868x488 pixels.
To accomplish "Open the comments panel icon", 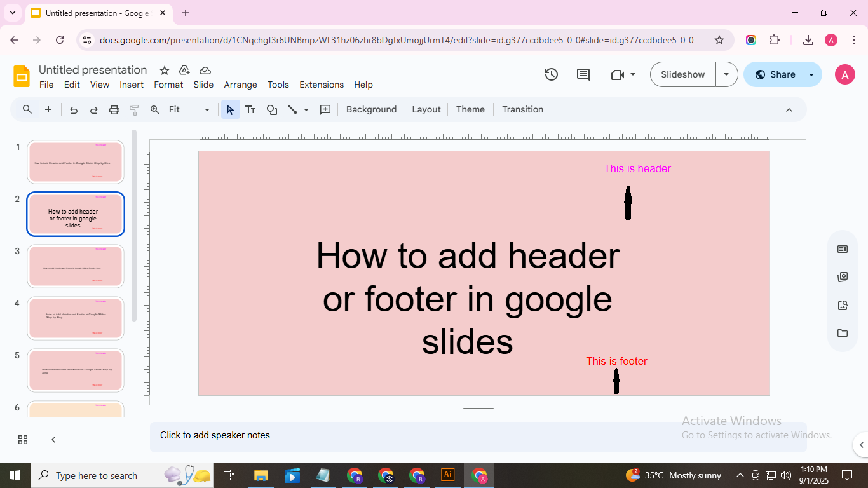I will click(x=583, y=74).
